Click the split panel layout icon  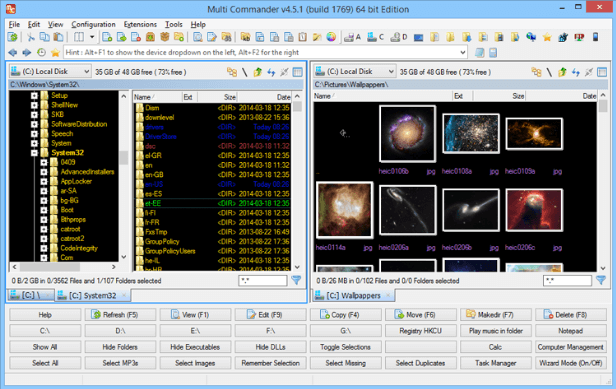79,37
